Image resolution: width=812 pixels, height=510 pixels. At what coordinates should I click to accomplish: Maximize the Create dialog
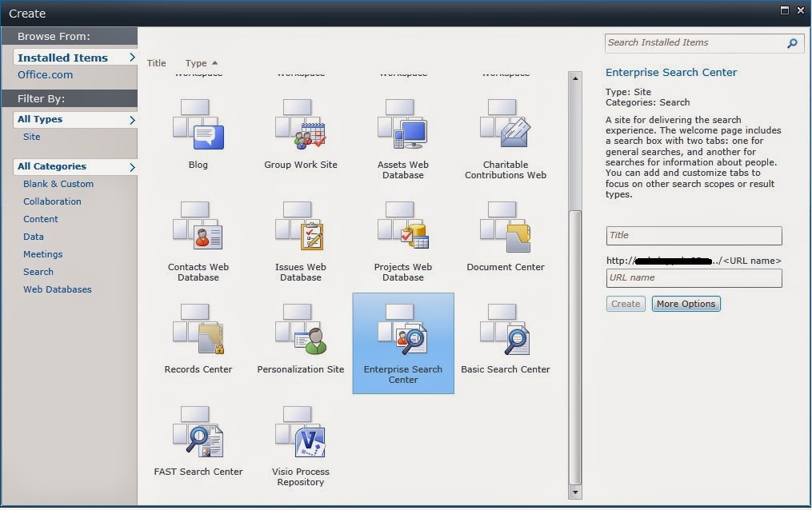tap(785, 10)
